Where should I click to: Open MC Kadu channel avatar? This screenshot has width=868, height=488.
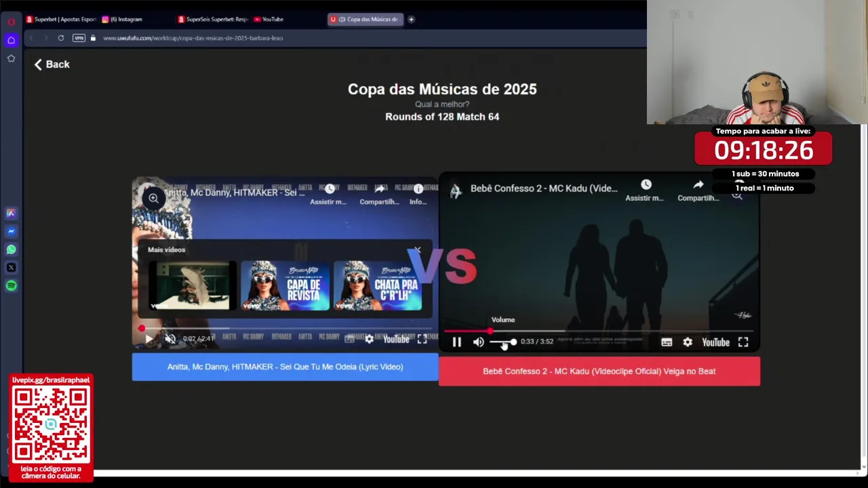pyautogui.click(x=456, y=191)
